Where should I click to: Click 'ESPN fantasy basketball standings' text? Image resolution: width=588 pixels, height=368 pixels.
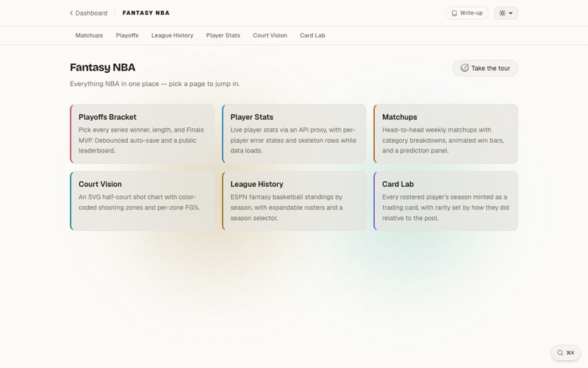[x=287, y=208]
